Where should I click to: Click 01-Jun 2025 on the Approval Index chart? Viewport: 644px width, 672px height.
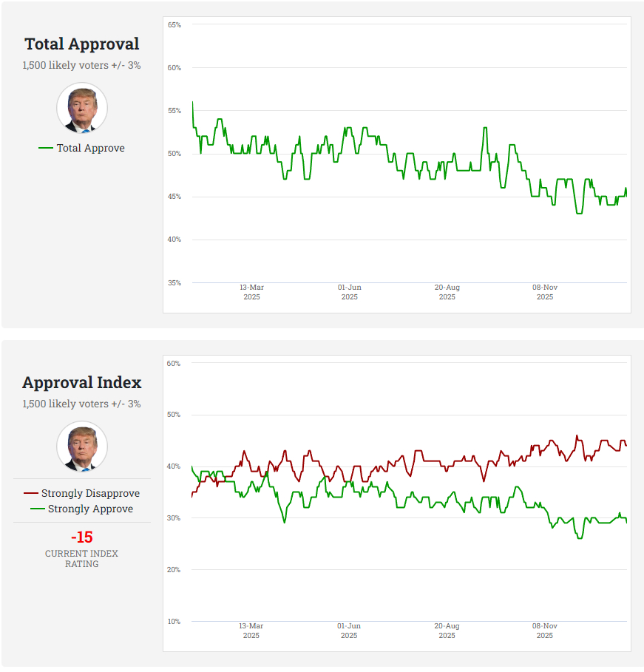349,631
